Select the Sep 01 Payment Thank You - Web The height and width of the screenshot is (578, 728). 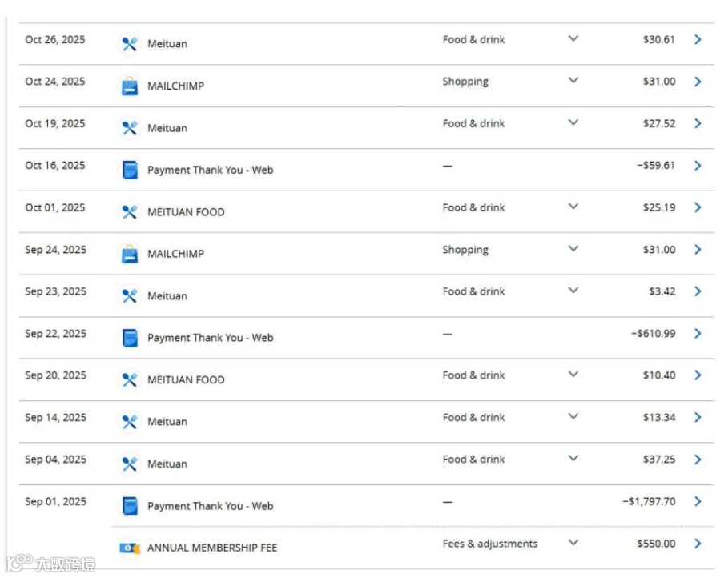coord(211,506)
